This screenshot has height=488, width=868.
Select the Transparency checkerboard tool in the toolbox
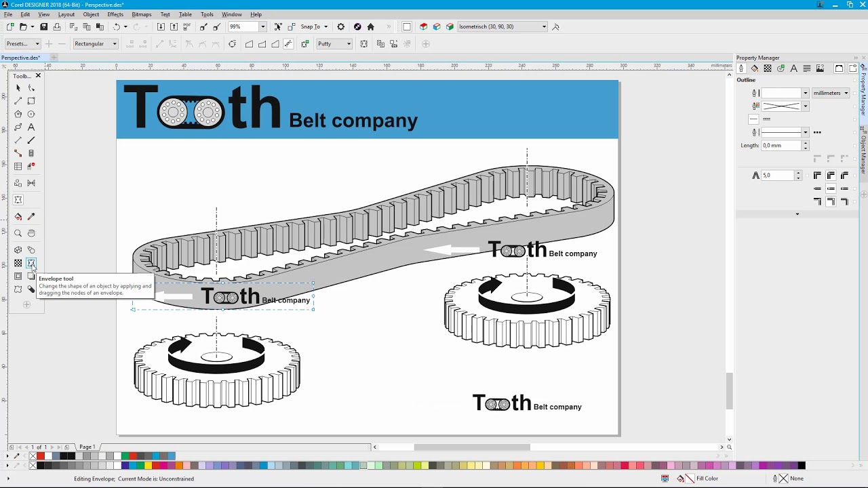point(18,263)
